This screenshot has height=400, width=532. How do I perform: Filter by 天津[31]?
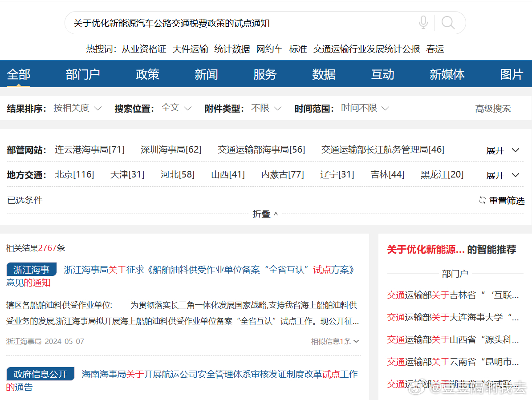[x=127, y=174]
